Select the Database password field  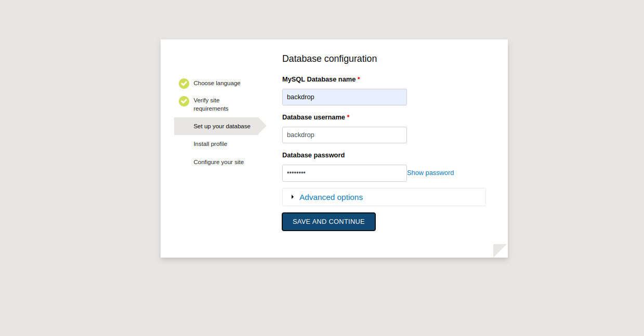tap(344, 173)
